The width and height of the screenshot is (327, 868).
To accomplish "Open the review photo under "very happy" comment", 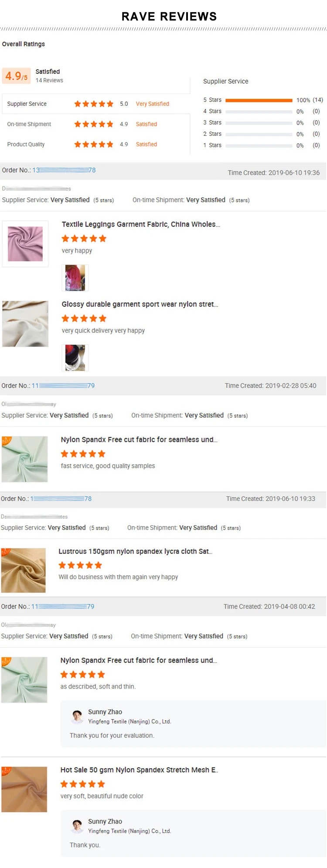I will 75,278.
